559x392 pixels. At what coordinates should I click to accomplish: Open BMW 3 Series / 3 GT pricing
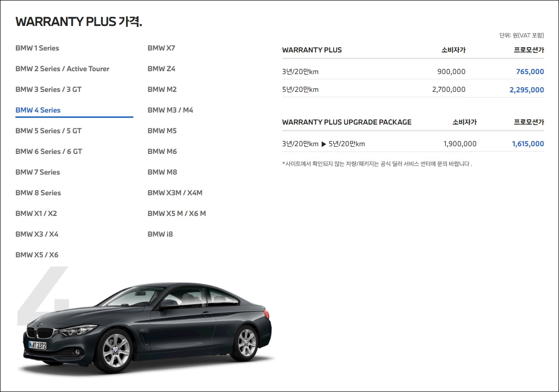tap(49, 89)
